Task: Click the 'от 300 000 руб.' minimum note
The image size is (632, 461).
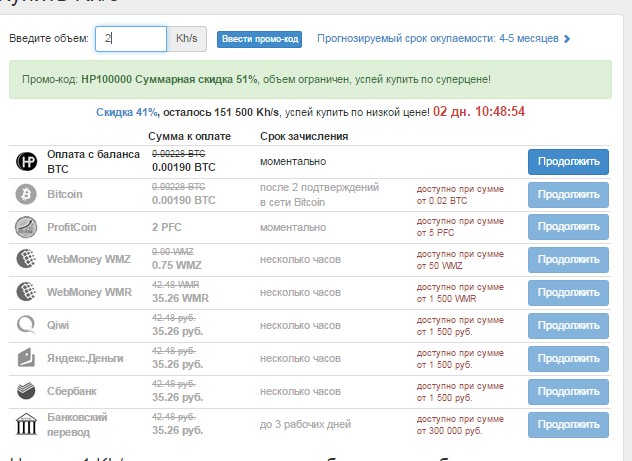Action: click(x=449, y=431)
